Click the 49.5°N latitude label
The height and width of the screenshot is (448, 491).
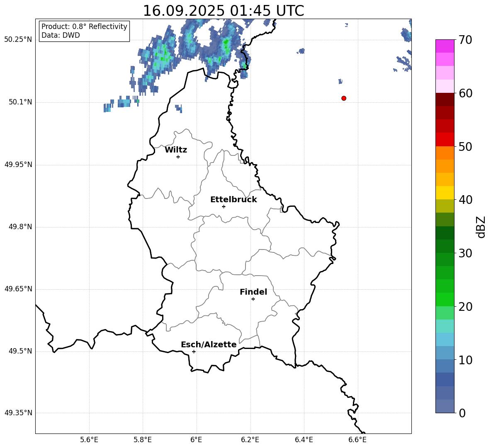click(20, 351)
